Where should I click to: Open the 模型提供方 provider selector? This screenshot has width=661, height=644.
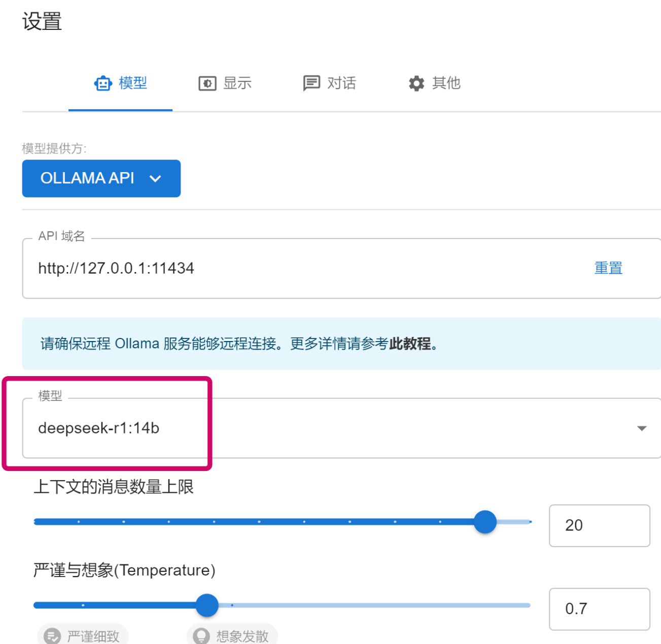(x=101, y=179)
